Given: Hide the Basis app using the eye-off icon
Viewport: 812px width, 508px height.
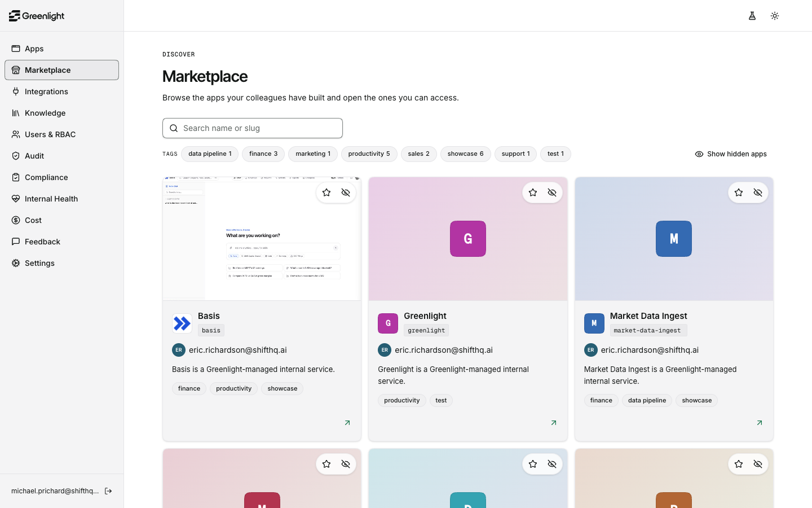Looking at the screenshot, I should point(346,192).
